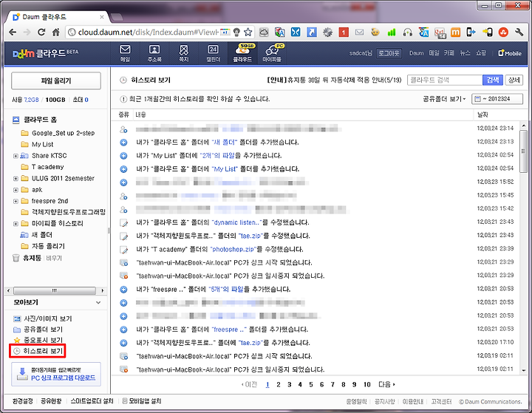Click the browser back arrow

tap(13, 33)
